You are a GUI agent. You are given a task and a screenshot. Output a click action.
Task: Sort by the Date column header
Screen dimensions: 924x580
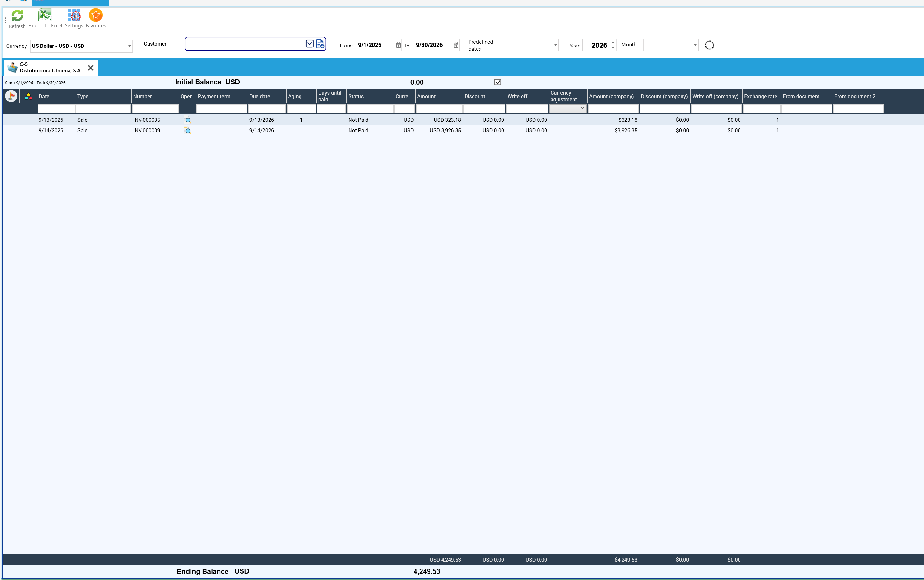pyautogui.click(x=56, y=96)
